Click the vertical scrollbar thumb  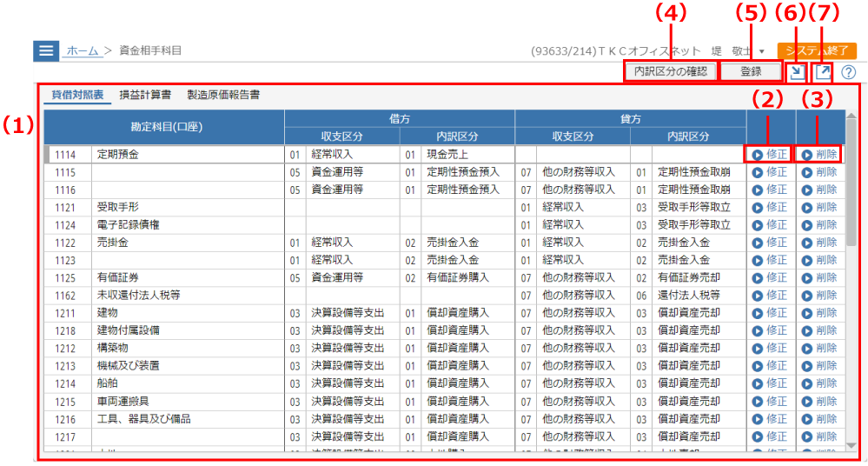click(851, 183)
